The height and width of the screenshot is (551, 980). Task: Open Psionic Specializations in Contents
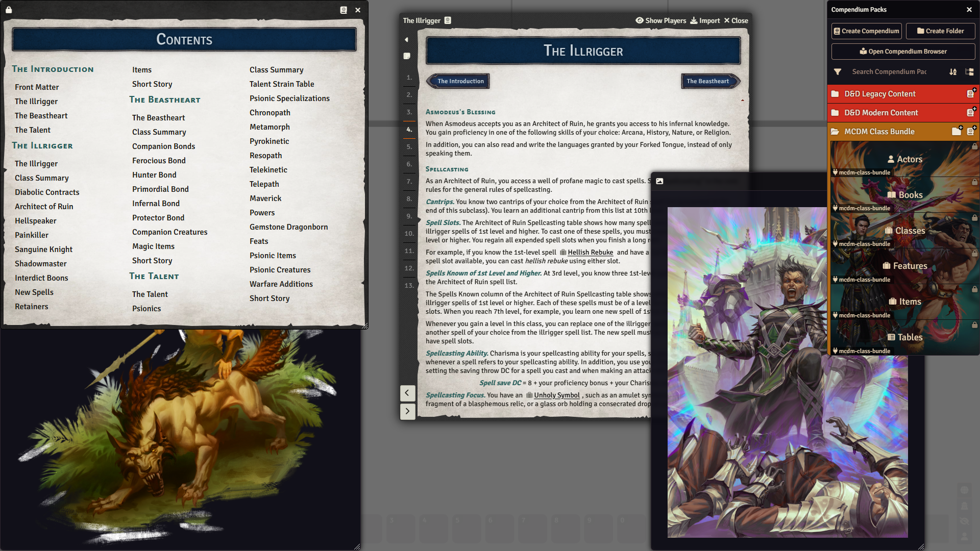point(289,98)
